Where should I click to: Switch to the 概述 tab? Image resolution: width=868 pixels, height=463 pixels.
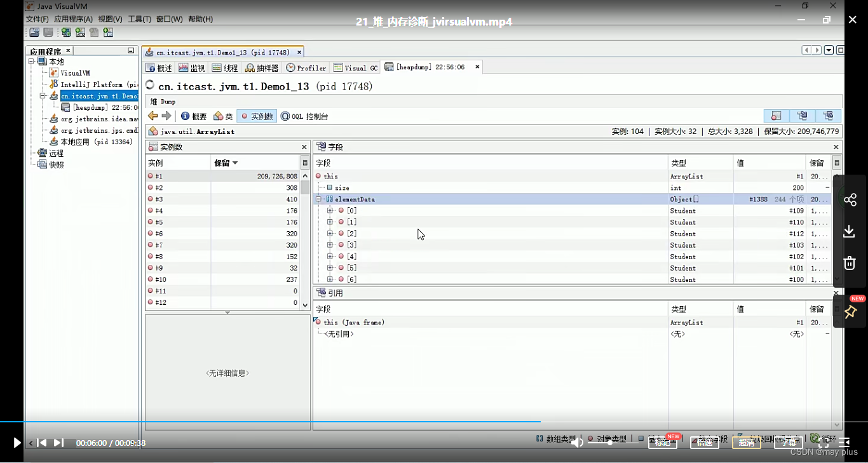tap(159, 68)
